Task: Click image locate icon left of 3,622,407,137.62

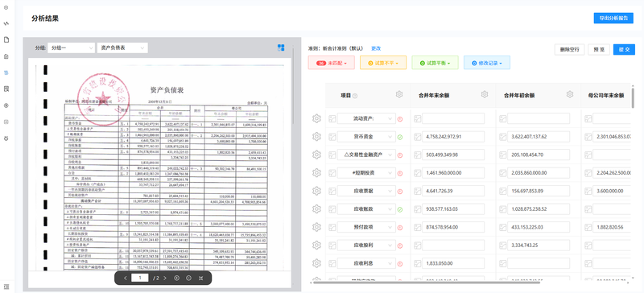Action: (x=502, y=136)
